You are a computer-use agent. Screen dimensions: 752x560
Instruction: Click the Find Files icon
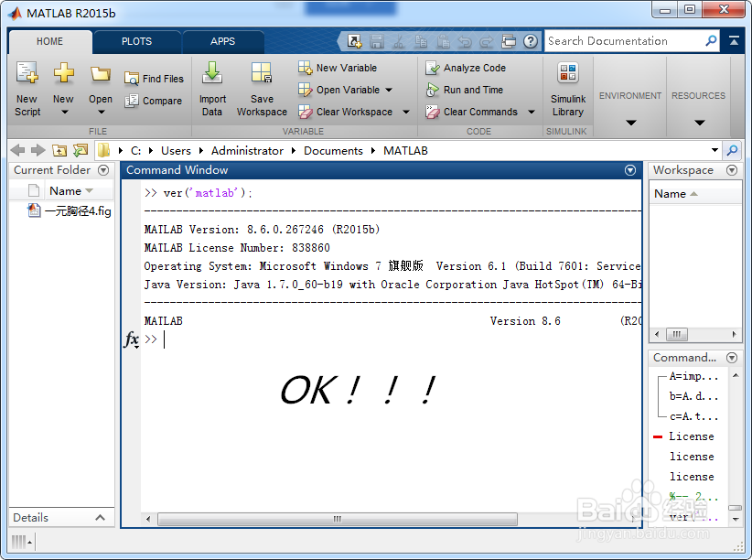coord(132,78)
